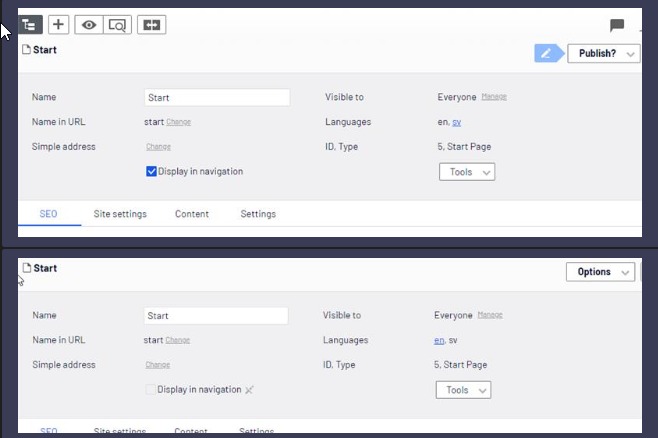This screenshot has width=658, height=438.
Task: Toggle the navigation tree pane icon
Action: 29,24
